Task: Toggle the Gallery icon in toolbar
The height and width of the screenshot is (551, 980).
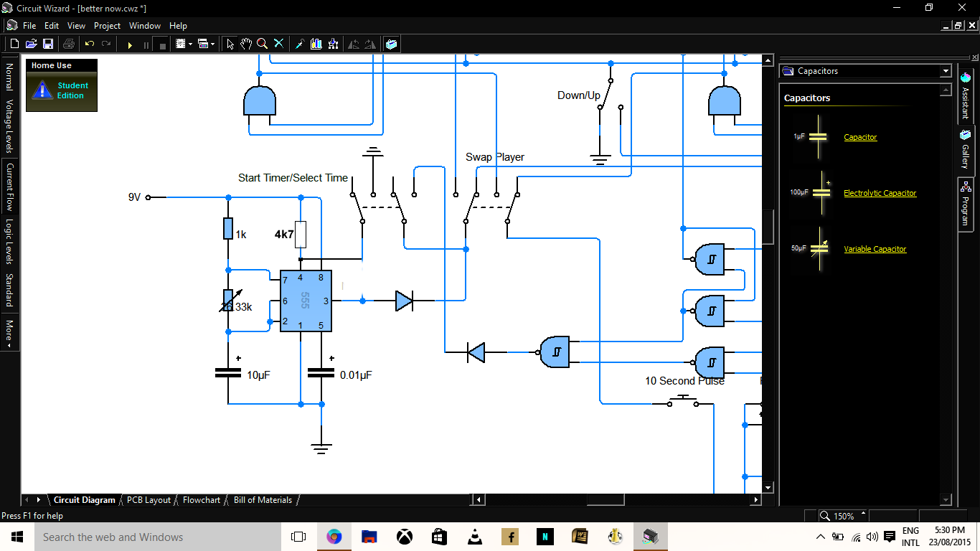Action: tap(391, 44)
